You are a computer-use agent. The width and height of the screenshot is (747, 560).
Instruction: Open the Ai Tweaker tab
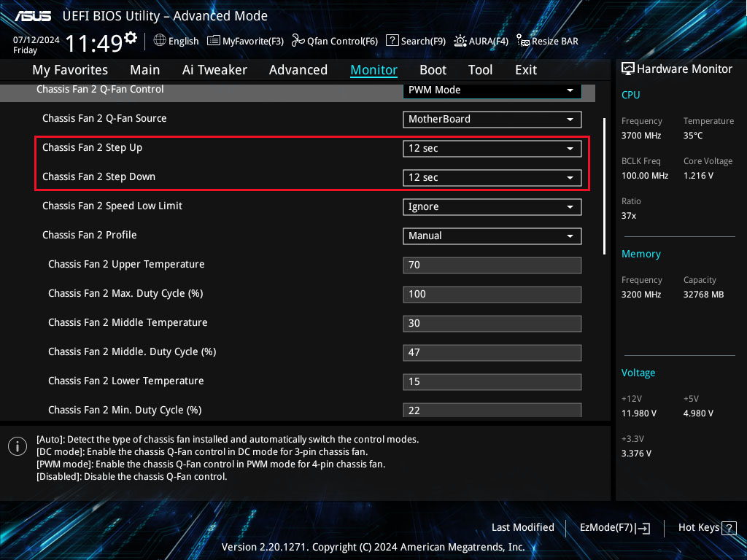click(x=214, y=70)
